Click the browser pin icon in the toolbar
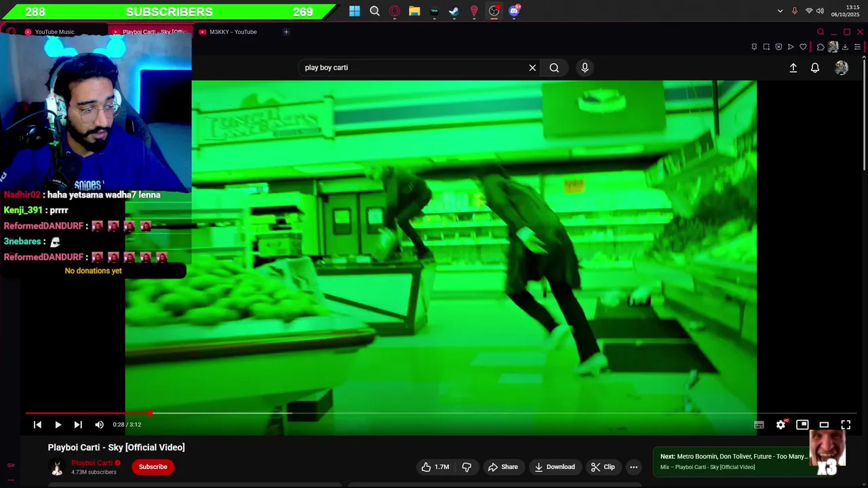This screenshot has width=868, height=488. coord(754,47)
